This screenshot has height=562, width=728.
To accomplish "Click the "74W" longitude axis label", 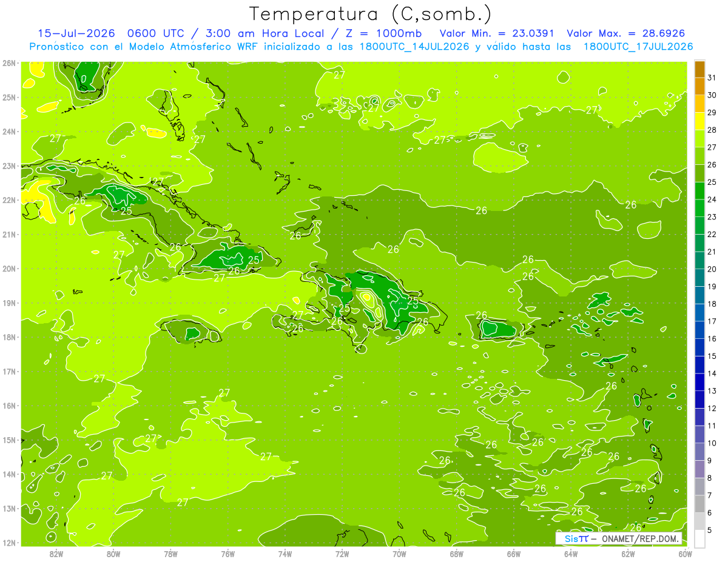I will (285, 554).
